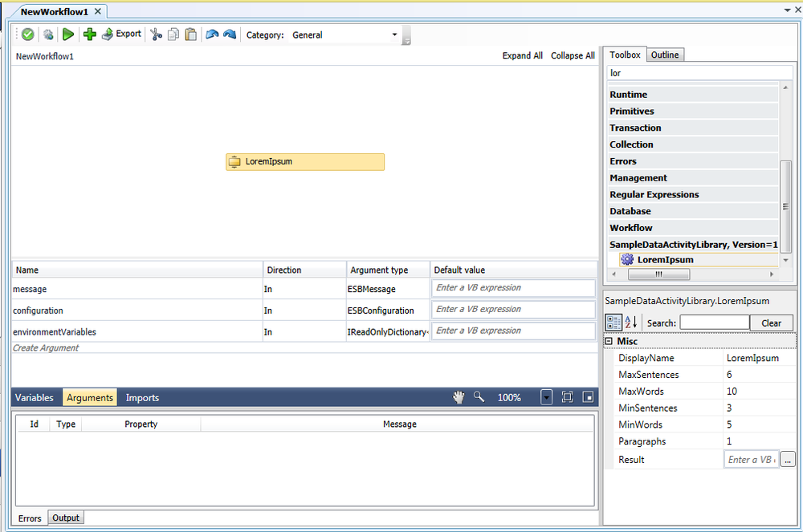Select the hand pan mode icon
This screenshot has width=803, height=532.
[459, 397]
